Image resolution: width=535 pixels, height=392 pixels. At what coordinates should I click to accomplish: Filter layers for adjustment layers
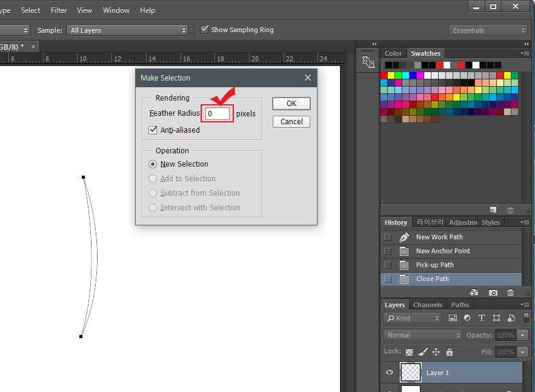(x=467, y=318)
